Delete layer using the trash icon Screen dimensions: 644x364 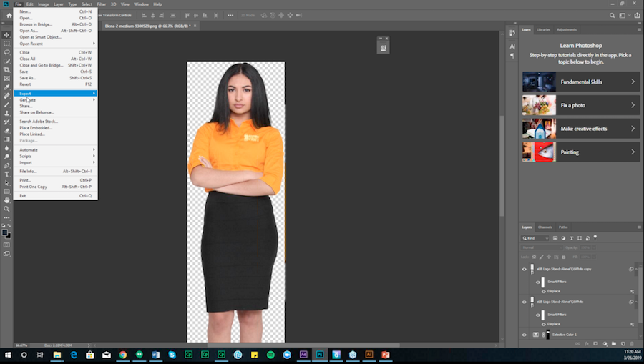[632, 344]
